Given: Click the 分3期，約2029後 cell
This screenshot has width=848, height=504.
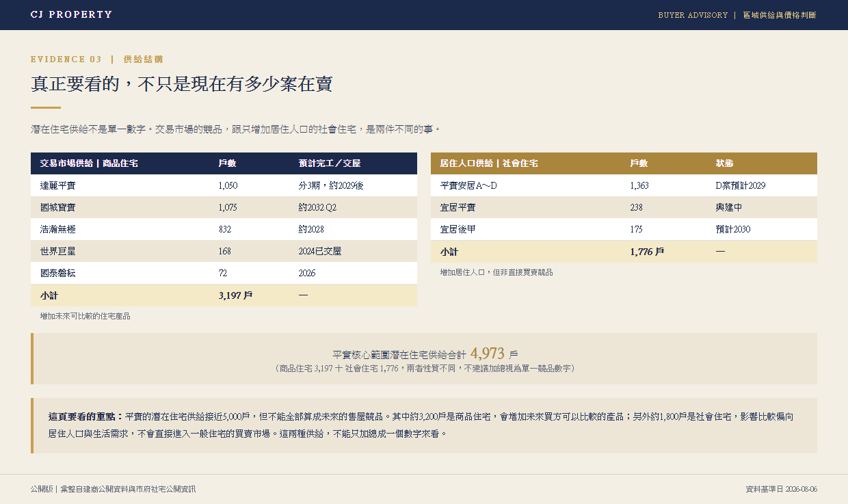Looking at the screenshot, I should pyautogui.click(x=330, y=185).
